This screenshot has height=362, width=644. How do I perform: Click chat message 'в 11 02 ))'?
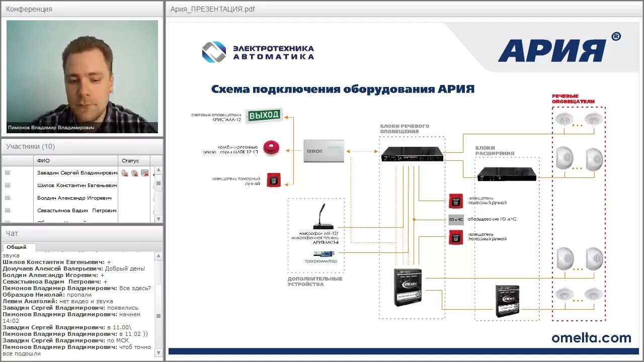[133, 334]
